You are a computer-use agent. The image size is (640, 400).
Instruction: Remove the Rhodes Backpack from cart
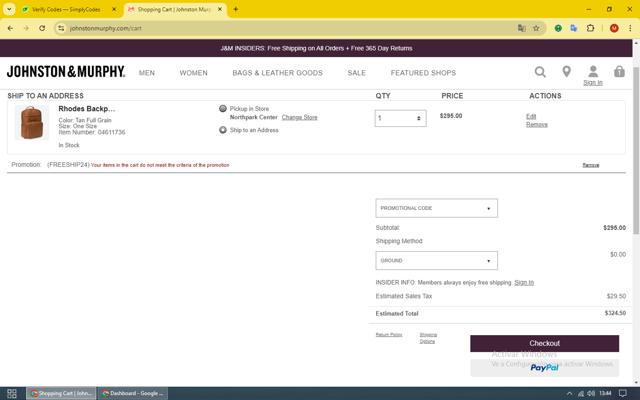(x=537, y=124)
